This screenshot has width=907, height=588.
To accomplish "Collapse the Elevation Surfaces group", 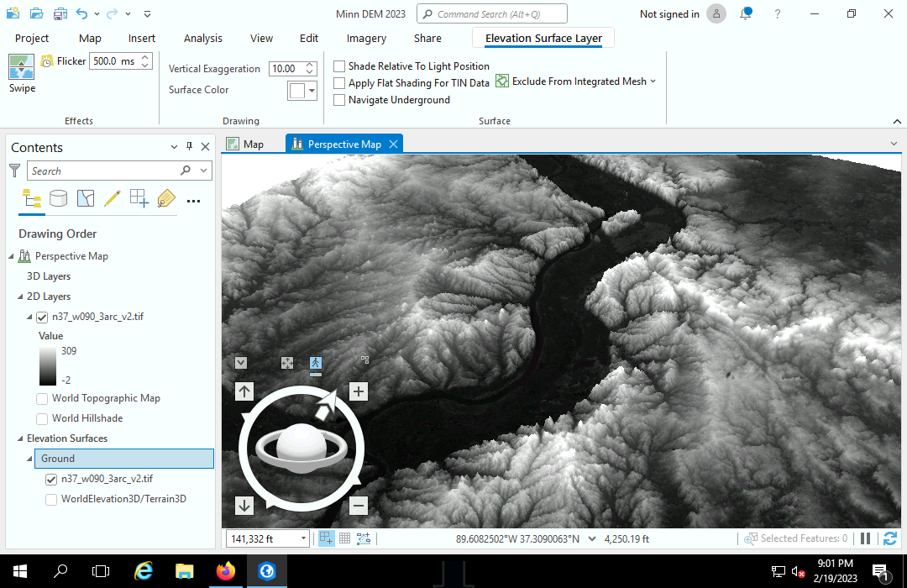I will [x=21, y=438].
